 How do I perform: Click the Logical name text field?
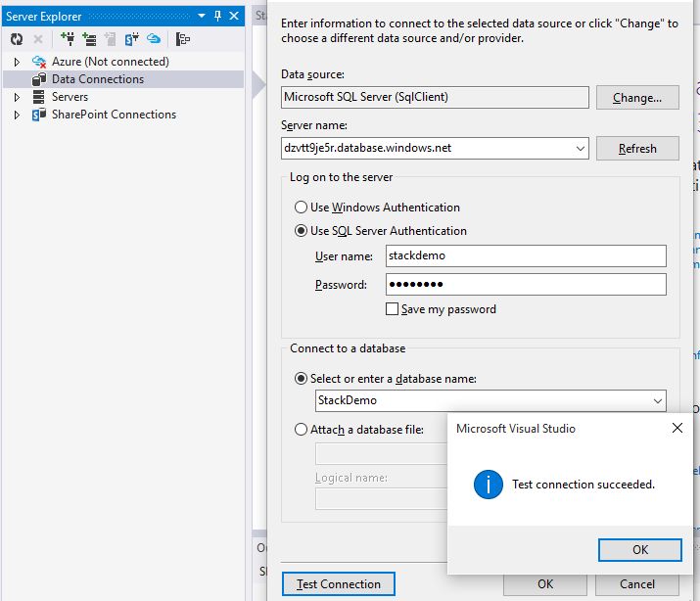click(381, 499)
